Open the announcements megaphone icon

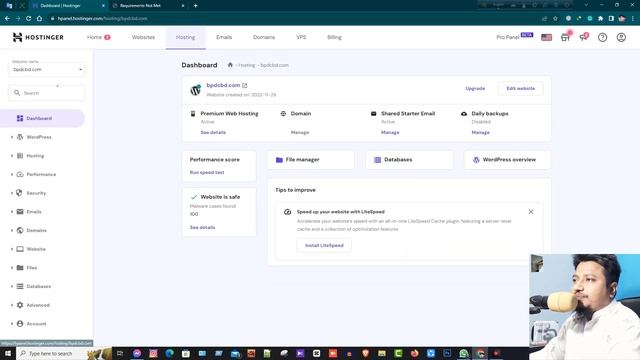[x=584, y=37]
